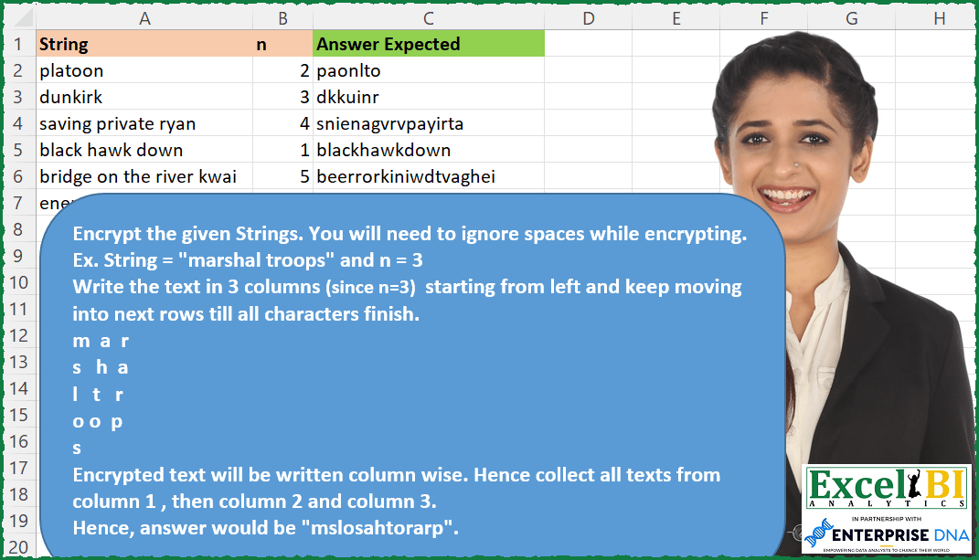
Task: Select row 4 header
Action: [18, 123]
